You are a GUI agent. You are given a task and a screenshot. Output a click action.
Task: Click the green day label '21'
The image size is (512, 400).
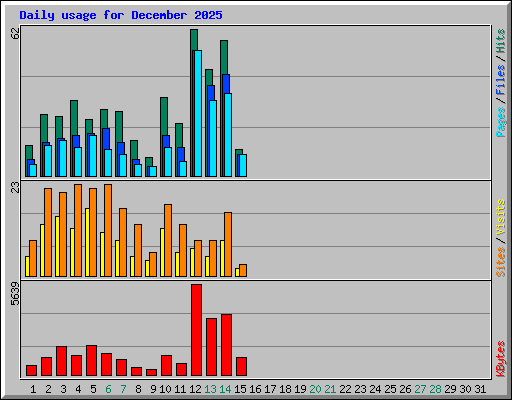(330, 389)
